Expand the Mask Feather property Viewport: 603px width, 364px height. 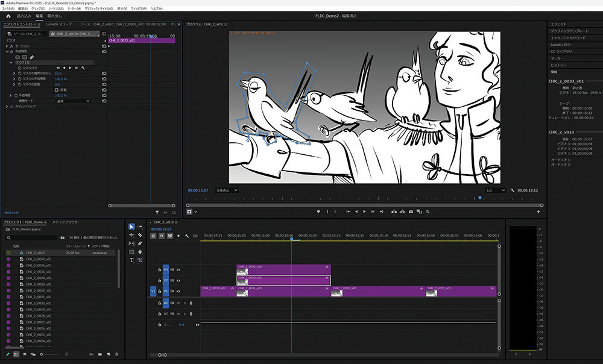pos(14,73)
